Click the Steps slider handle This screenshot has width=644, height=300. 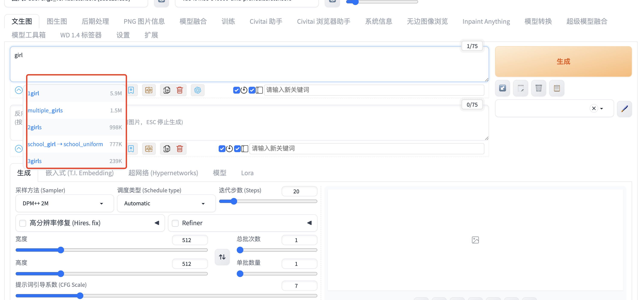(x=234, y=201)
